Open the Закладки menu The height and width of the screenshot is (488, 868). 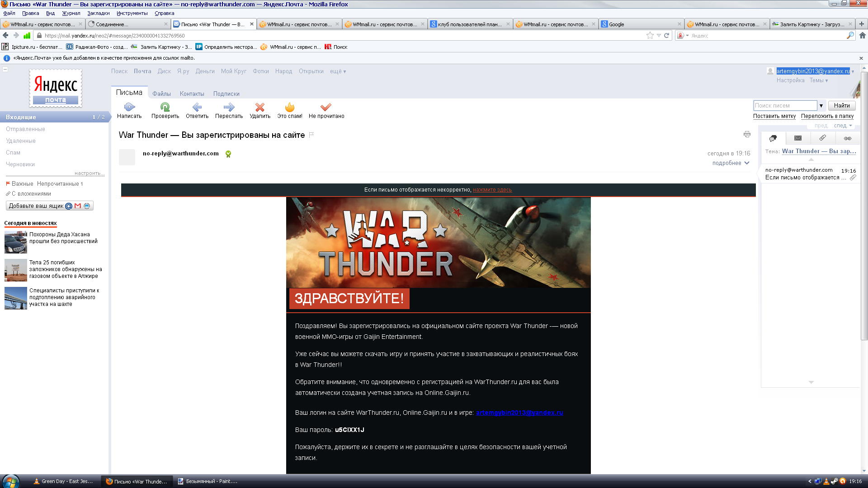(x=99, y=13)
